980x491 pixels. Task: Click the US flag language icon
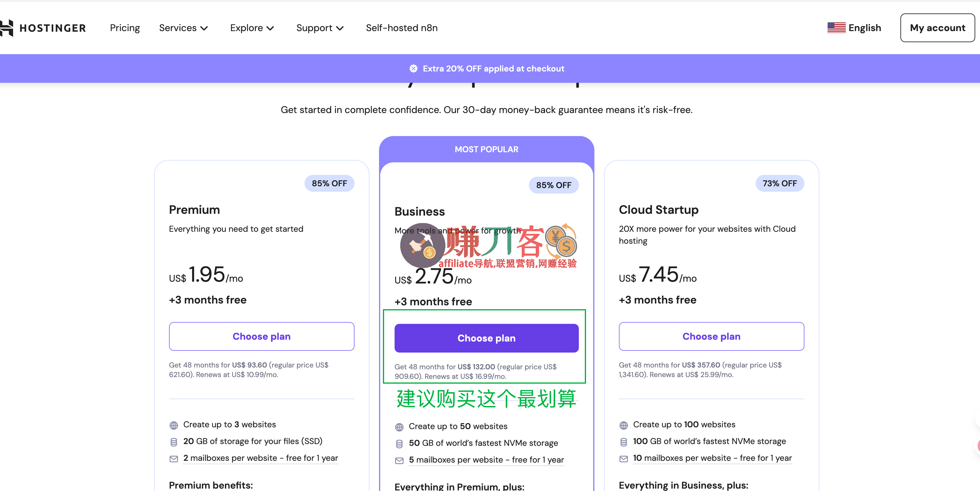point(836,28)
